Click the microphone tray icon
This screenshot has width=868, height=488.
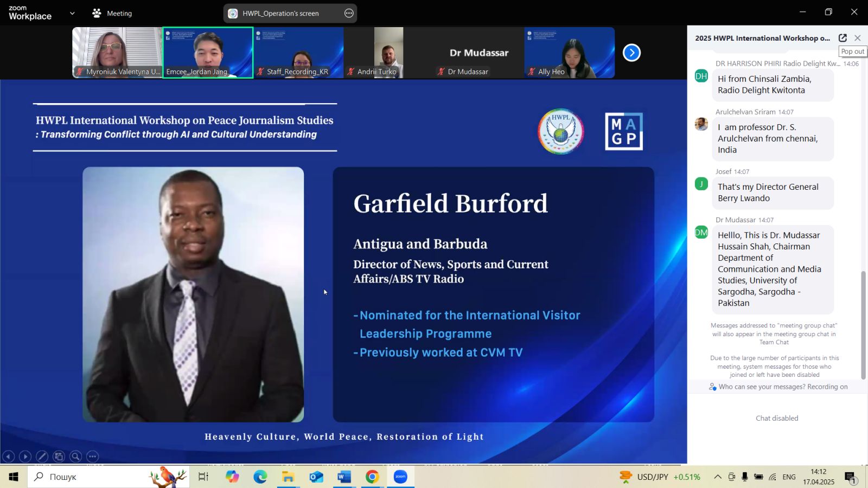coord(745,477)
